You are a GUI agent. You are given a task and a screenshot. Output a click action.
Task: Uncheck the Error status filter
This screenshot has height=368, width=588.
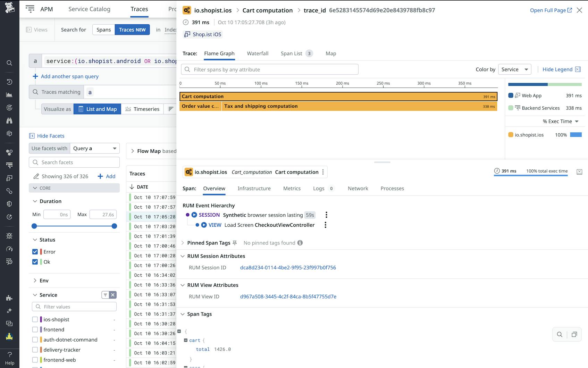click(35, 252)
